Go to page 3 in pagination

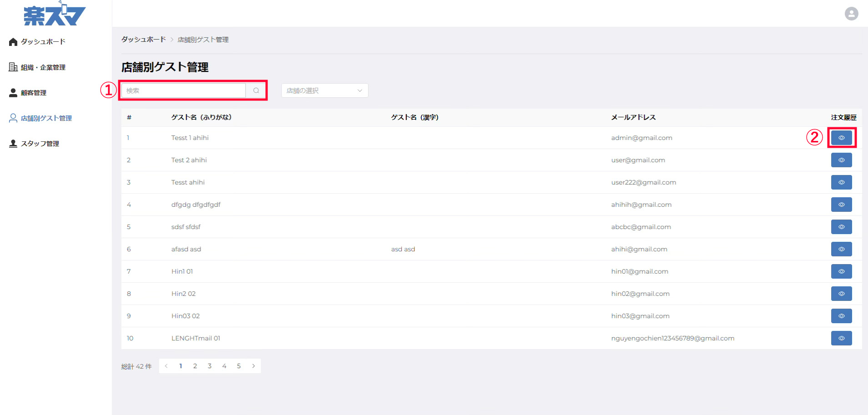pos(210,366)
